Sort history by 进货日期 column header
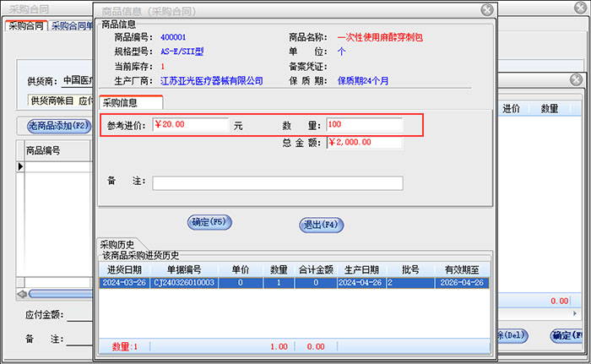Image resolution: width=591 pixels, height=364 pixels. (x=122, y=269)
